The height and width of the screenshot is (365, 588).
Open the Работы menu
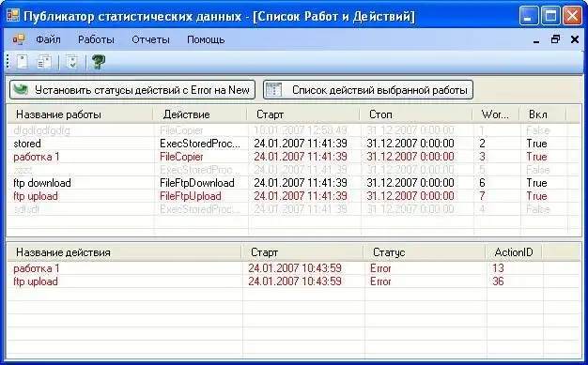(x=96, y=39)
